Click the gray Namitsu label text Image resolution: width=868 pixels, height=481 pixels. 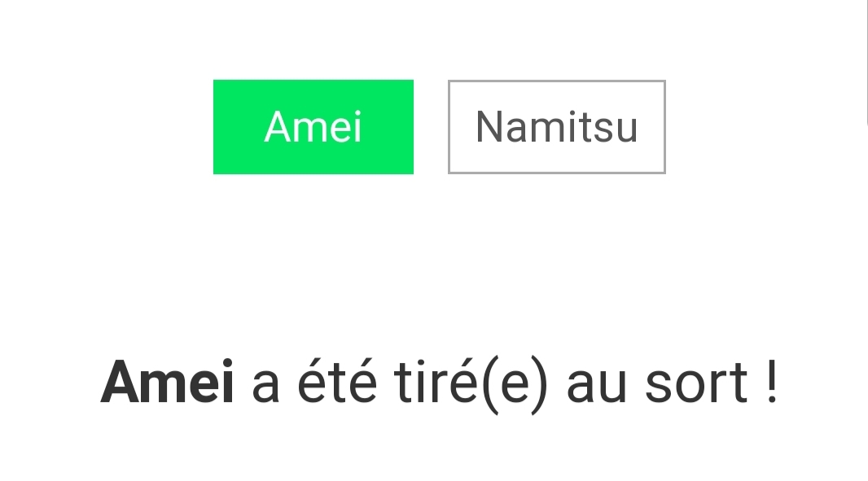point(556,127)
